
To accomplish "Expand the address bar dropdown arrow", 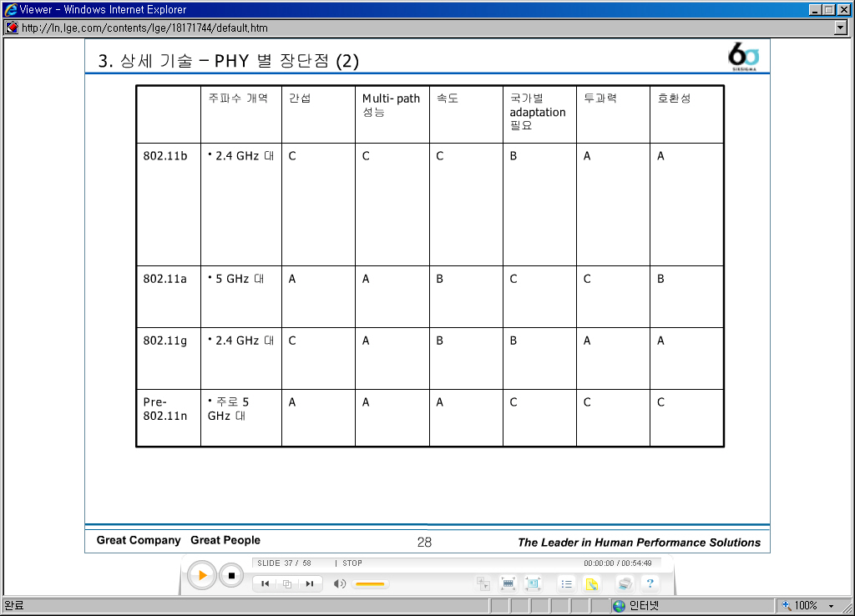I will [841, 28].
